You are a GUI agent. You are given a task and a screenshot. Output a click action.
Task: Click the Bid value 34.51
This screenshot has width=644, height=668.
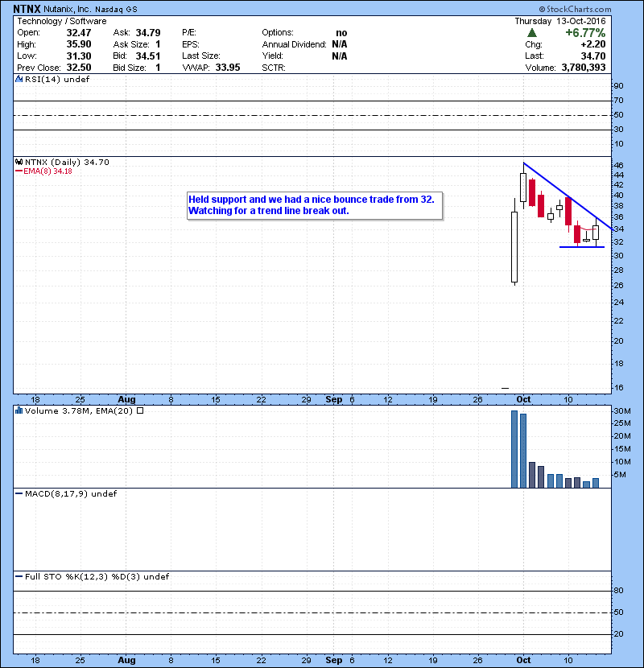[148, 56]
